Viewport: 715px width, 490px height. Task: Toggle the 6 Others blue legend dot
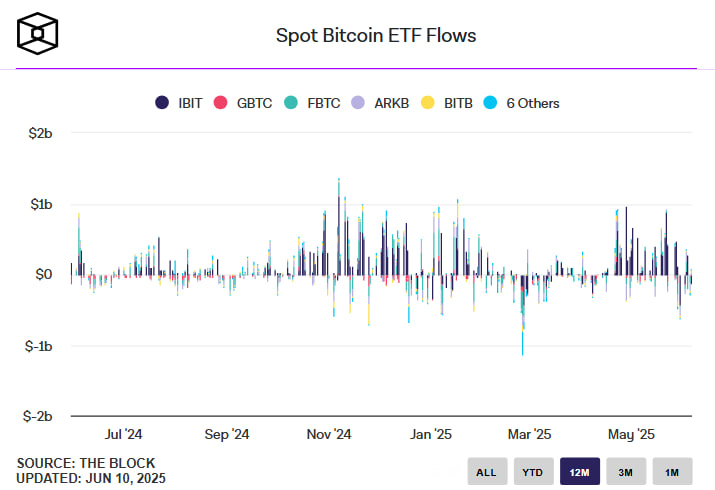490,103
